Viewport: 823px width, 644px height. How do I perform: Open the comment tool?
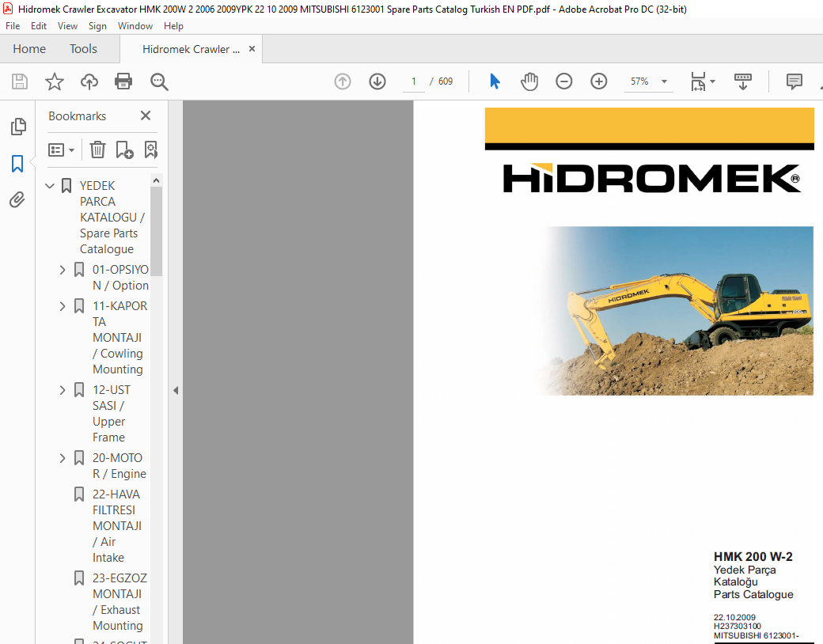click(x=795, y=81)
